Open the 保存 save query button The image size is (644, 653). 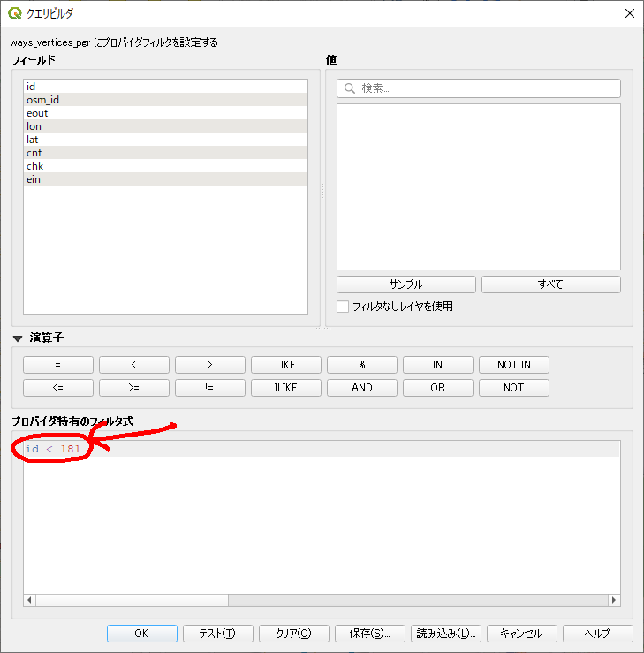point(370,634)
